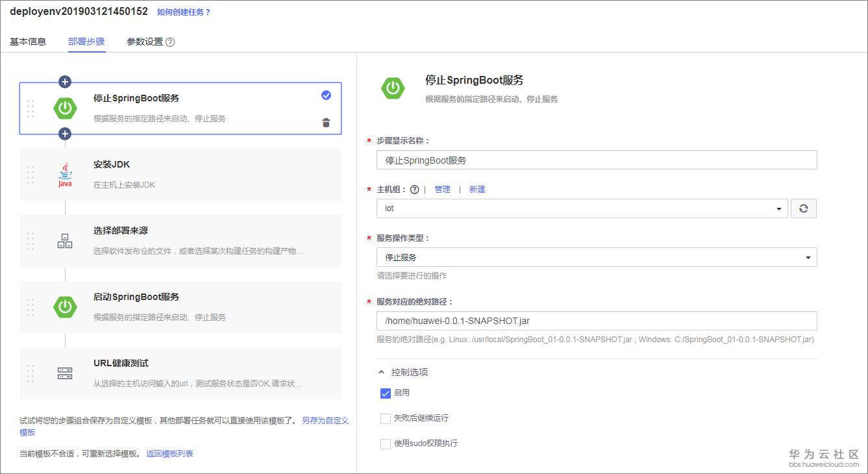Screen dimensions: 868x474
Task: Open the 服务操作类型 dropdown
Action: [x=597, y=257]
